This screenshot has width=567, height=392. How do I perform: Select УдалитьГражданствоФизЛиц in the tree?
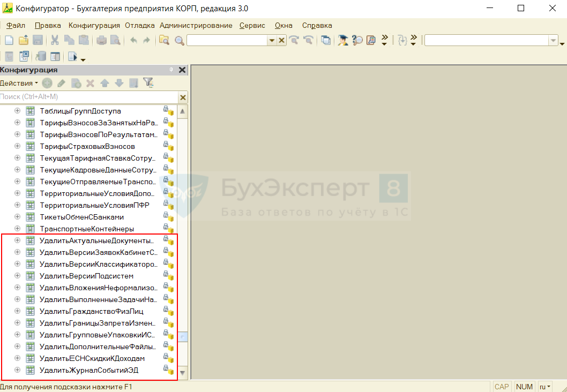(91, 311)
